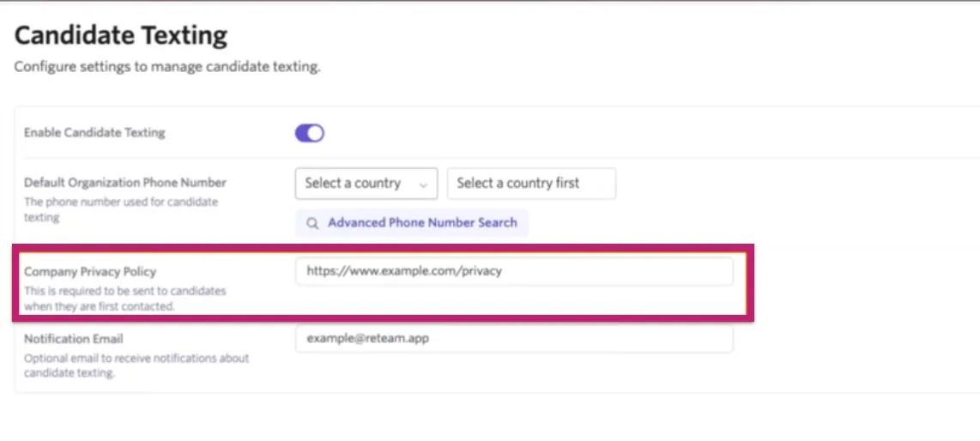Click the Notification Email input field
Image resolution: width=980 pixels, height=441 pixels.
click(x=514, y=339)
